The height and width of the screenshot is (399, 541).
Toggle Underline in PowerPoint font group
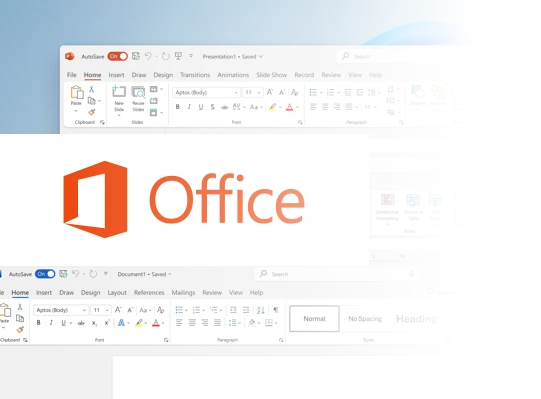[201, 107]
